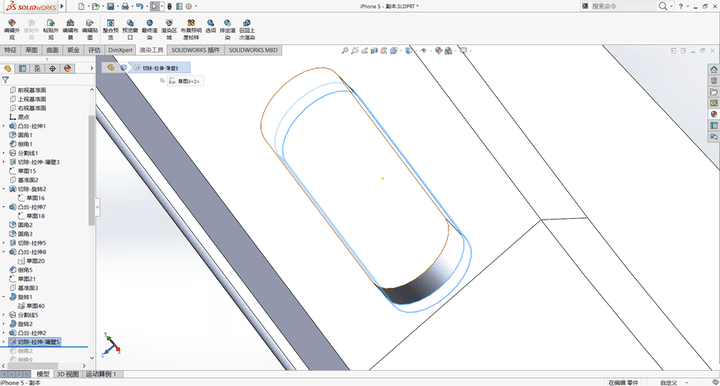Switch to the 特征 (Features) tab

tap(10, 50)
